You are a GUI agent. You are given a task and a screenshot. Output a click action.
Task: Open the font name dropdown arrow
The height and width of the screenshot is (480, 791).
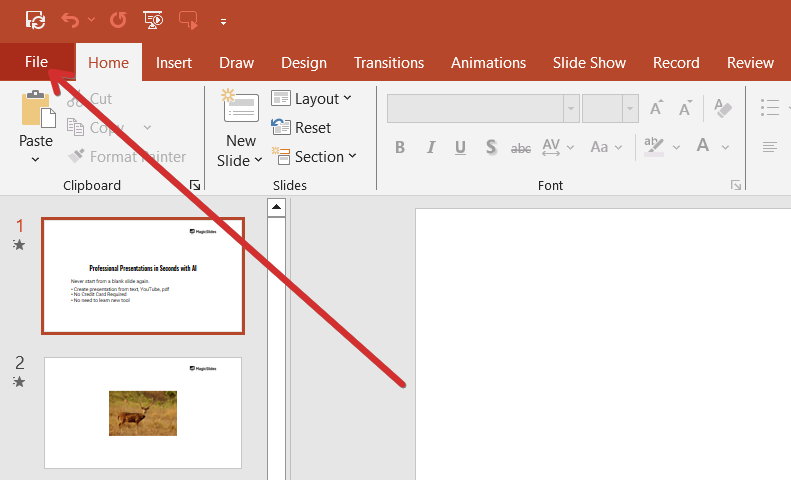click(571, 108)
